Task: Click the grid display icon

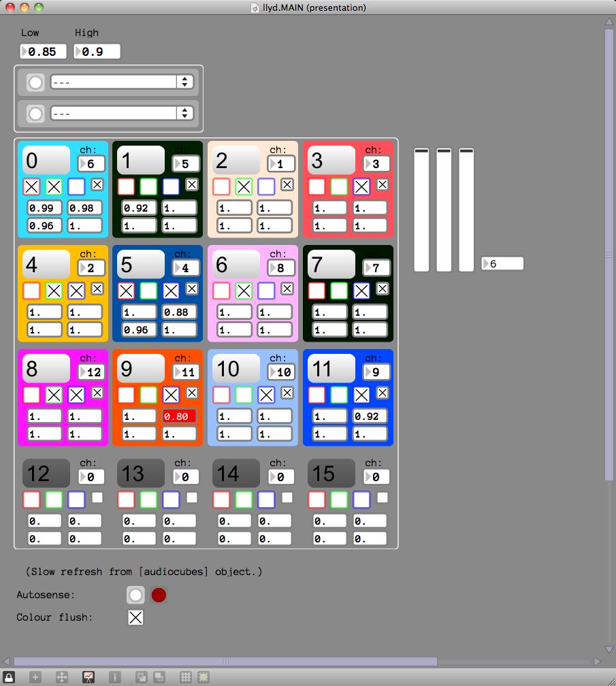Action: tap(185, 677)
